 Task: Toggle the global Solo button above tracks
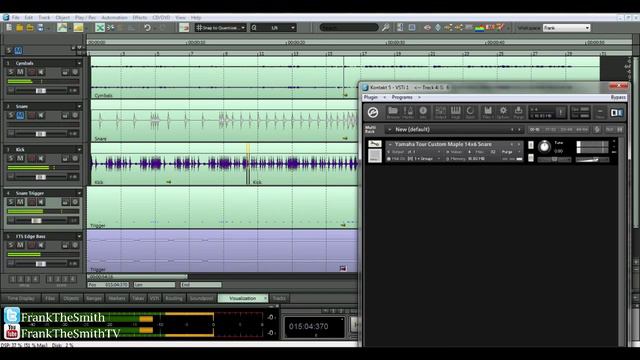[x=9, y=51]
